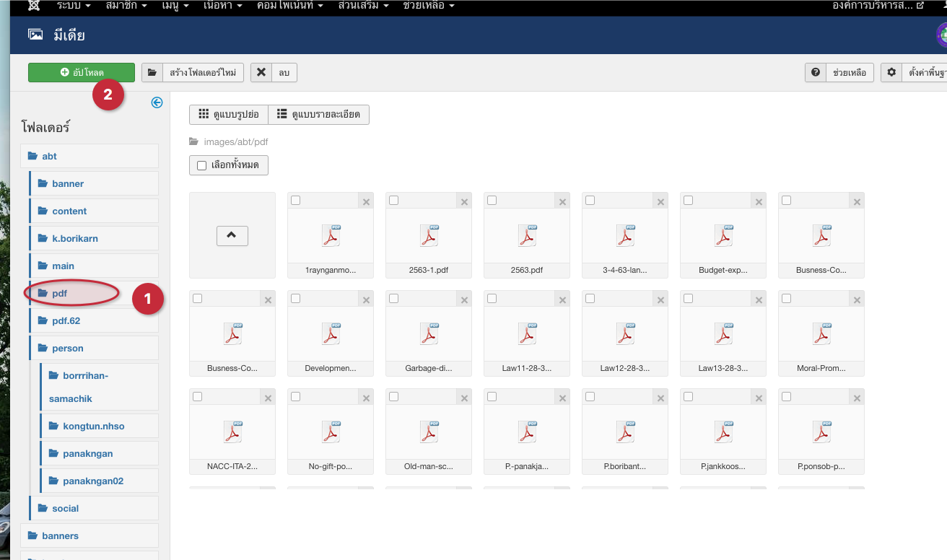Click the up-folder navigation arrow thumbnail

(x=232, y=235)
